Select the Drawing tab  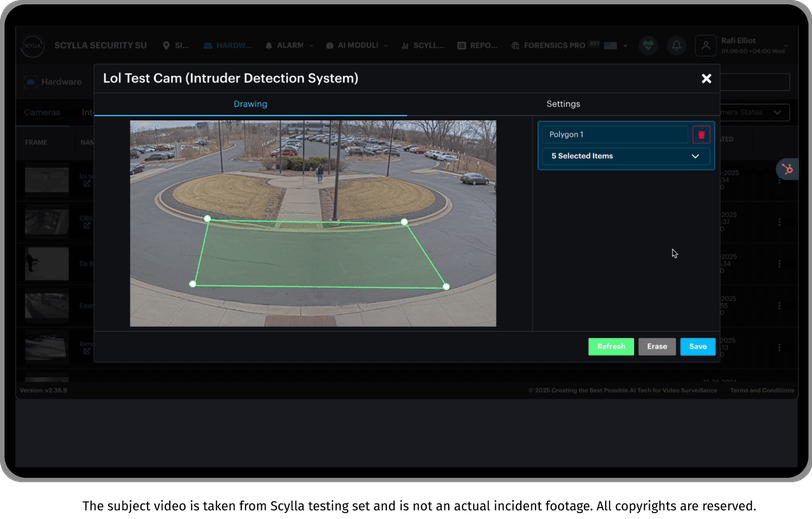[x=250, y=104]
